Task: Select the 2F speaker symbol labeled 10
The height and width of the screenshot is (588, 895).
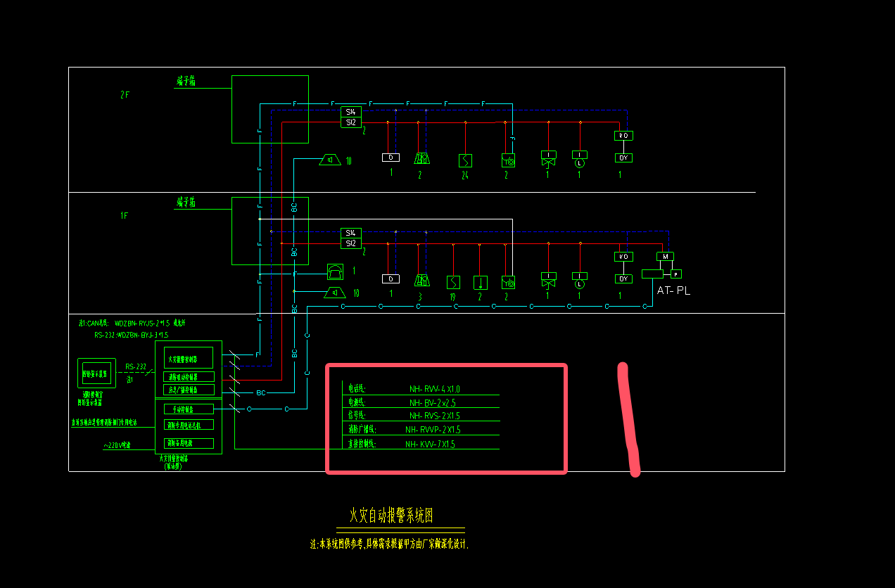Action: pyautogui.click(x=330, y=160)
